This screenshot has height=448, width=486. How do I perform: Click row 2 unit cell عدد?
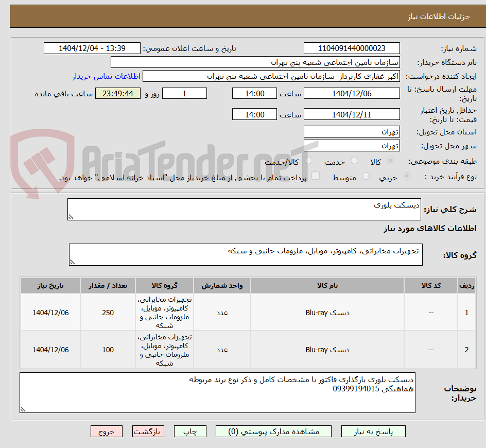coord(222,350)
